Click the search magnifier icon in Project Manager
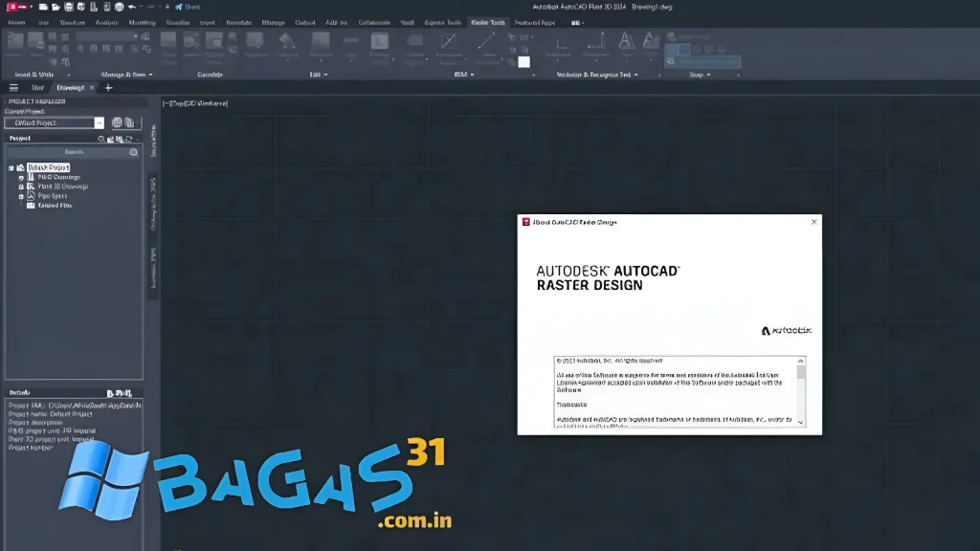This screenshot has width=980, height=551. (133, 152)
